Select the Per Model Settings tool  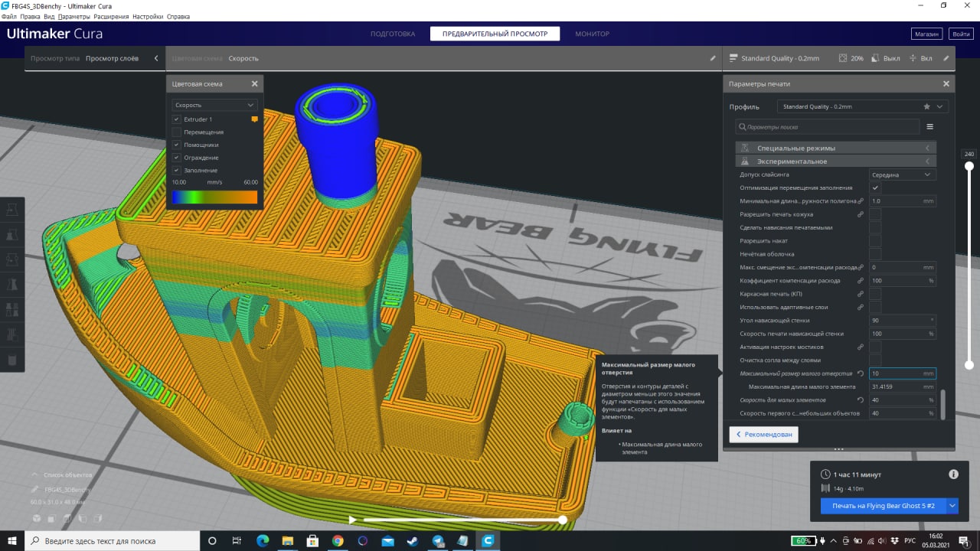[11, 310]
